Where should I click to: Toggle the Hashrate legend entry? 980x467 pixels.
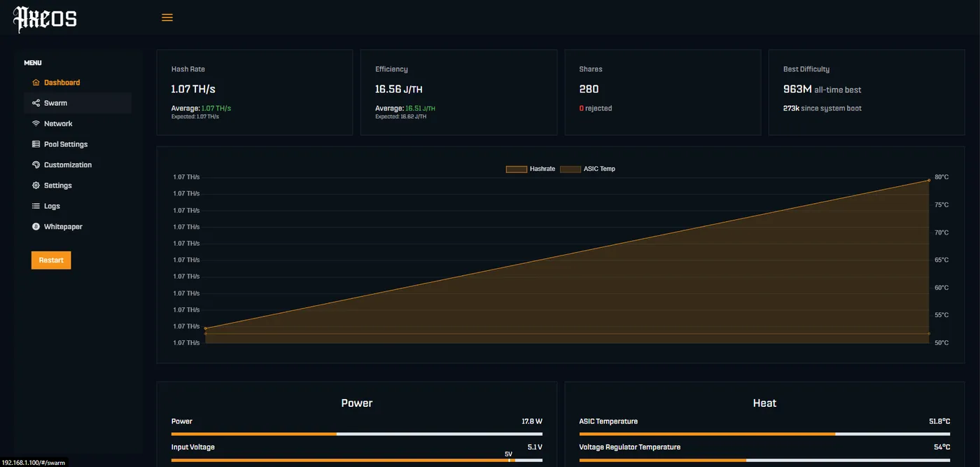[x=531, y=169]
